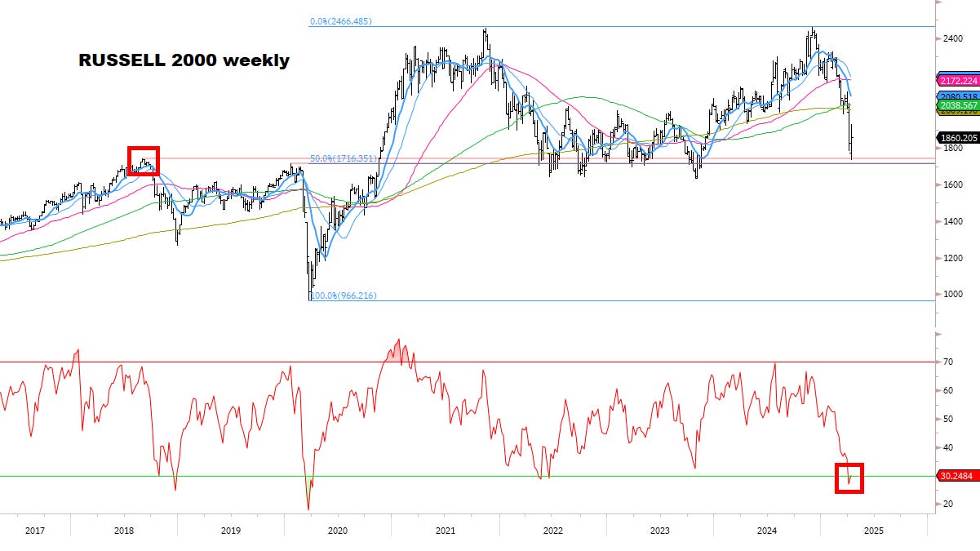Click the 2400 price axis label
The height and width of the screenshot is (551, 980).
[x=951, y=38]
